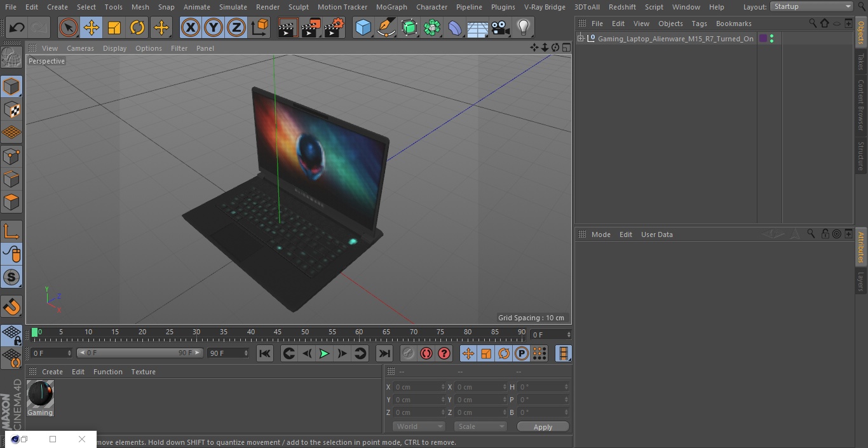The height and width of the screenshot is (448, 868).
Task: Click the preview range slider bar
Action: (x=140, y=353)
